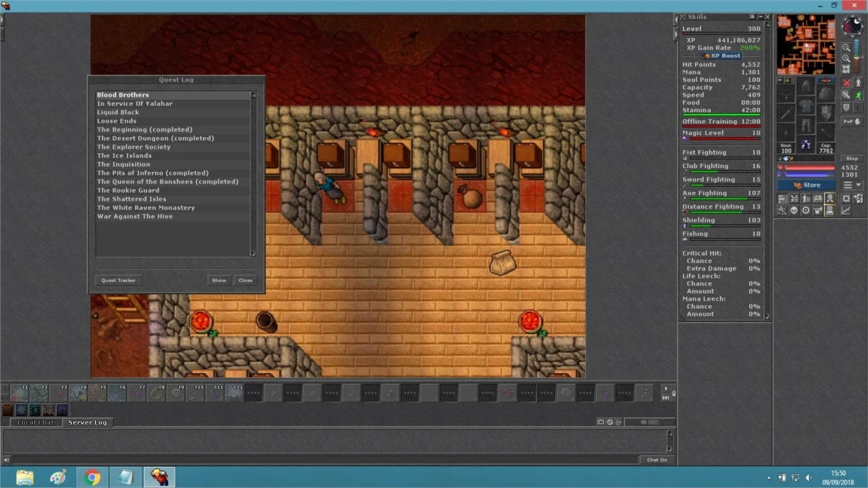Open the gear options icon
Image resolution: width=868 pixels, height=488 pixels.
(846, 198)
